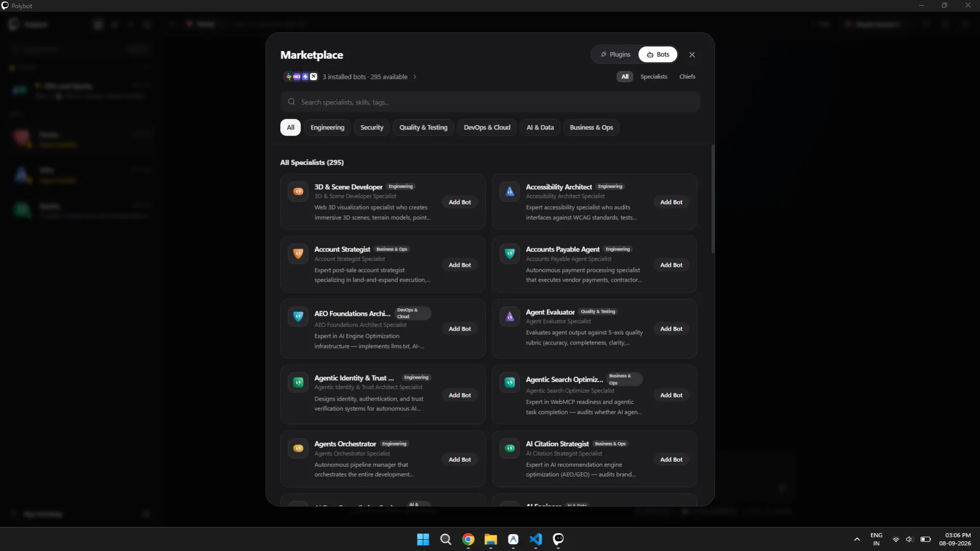Open Windows Start menu from taskbar
This screenshot has width=980, height=551.
(423, 539)
